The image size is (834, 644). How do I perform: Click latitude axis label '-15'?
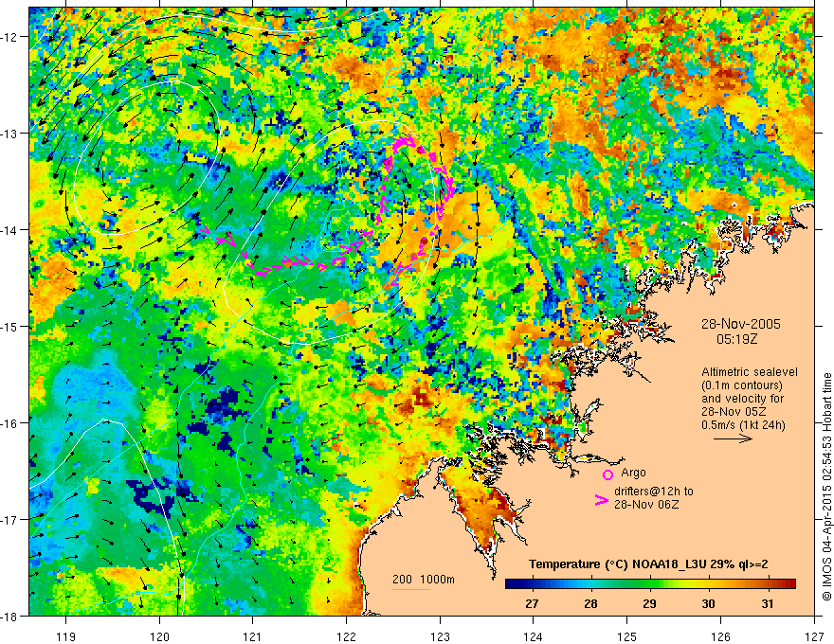[9, 326]
